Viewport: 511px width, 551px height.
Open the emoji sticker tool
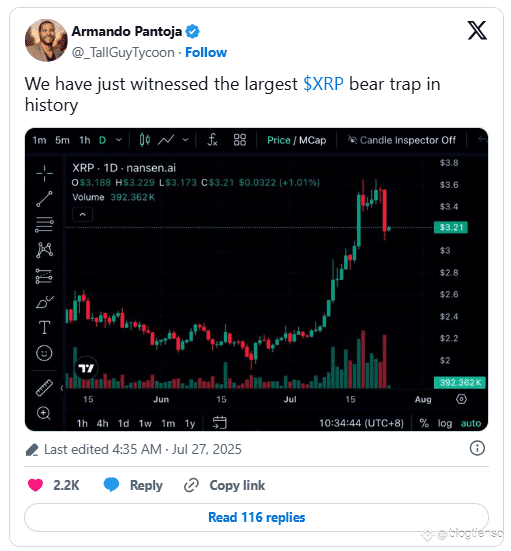click(x=44, y=353)
